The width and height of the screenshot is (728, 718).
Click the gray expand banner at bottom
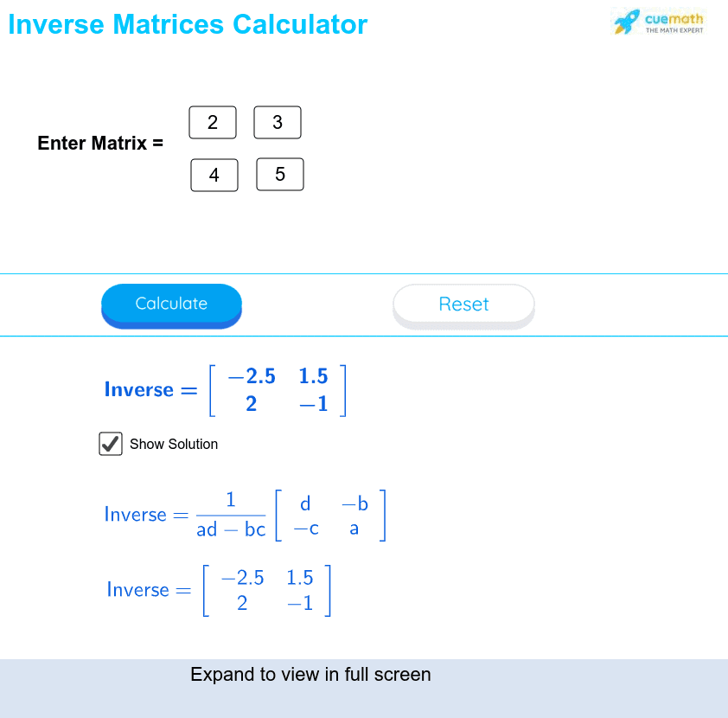click(364, 689)
